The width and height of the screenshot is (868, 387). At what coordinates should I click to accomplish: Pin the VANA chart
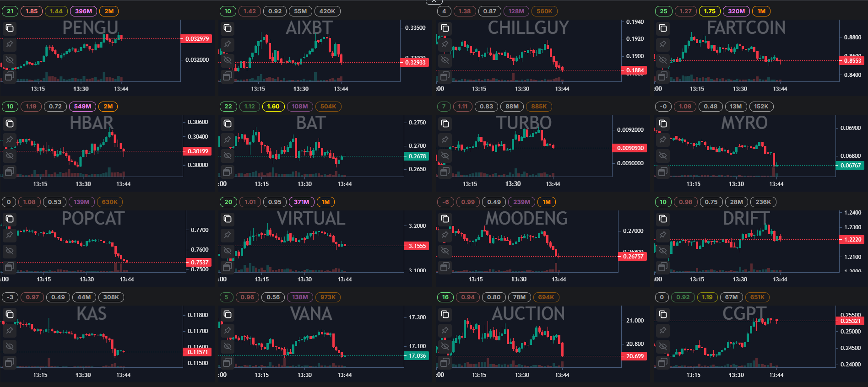point(228,330)
